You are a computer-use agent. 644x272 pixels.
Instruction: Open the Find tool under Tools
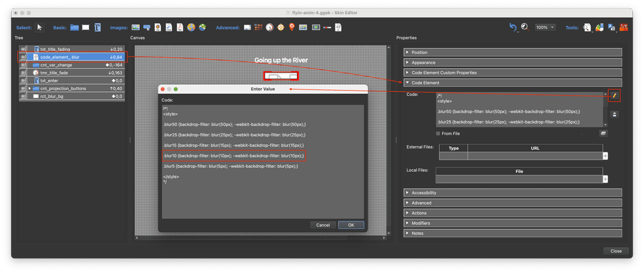tap(587, 28)
